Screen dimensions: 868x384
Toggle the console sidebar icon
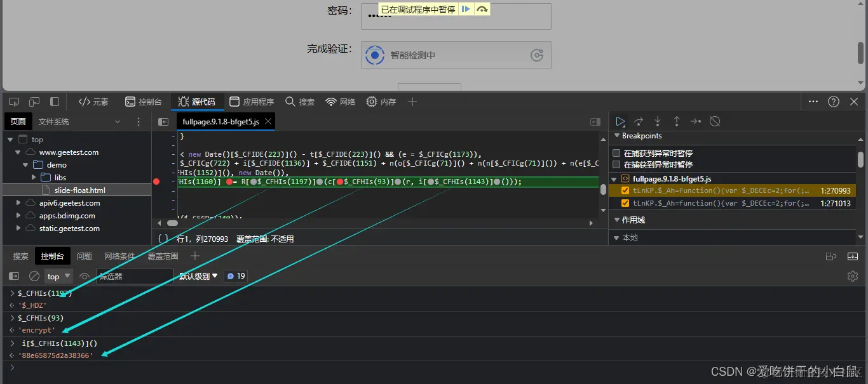(14, 276)
